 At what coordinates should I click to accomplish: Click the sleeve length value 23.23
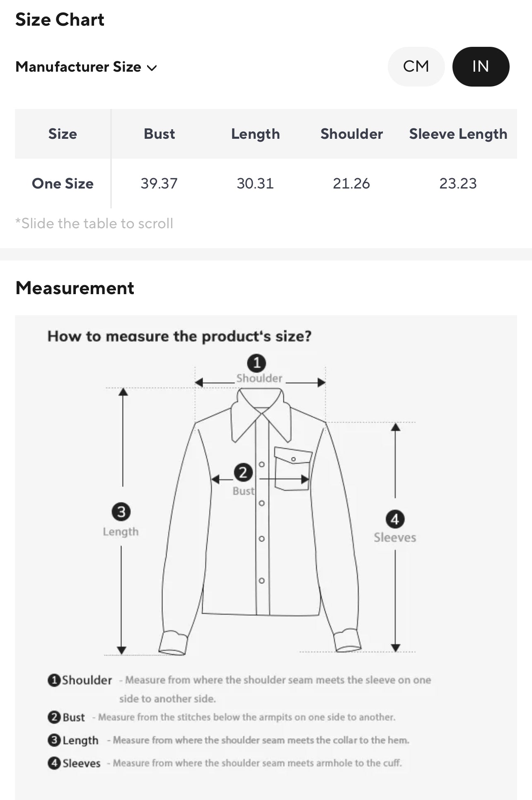point(458,183)
